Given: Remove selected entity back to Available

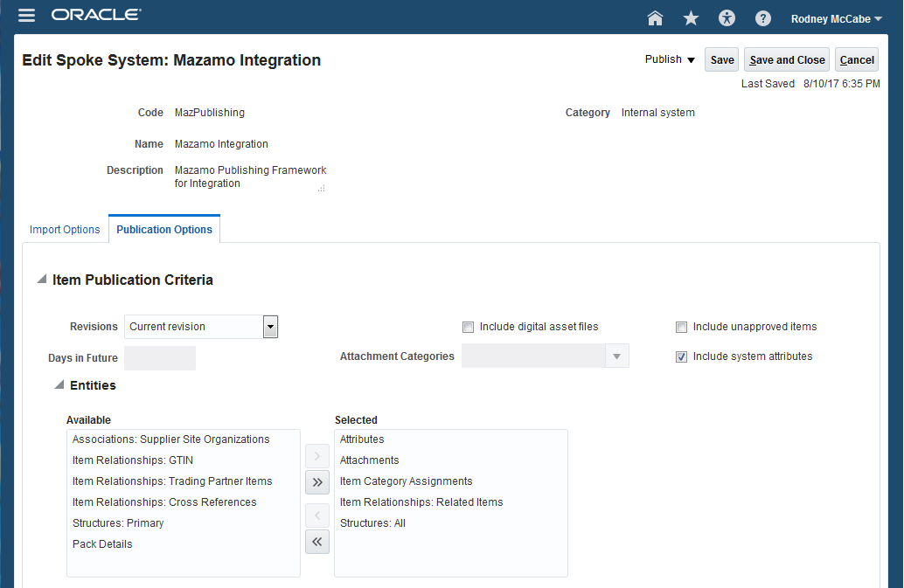Looking at the screenshot, I should click(x=317, y=515).
